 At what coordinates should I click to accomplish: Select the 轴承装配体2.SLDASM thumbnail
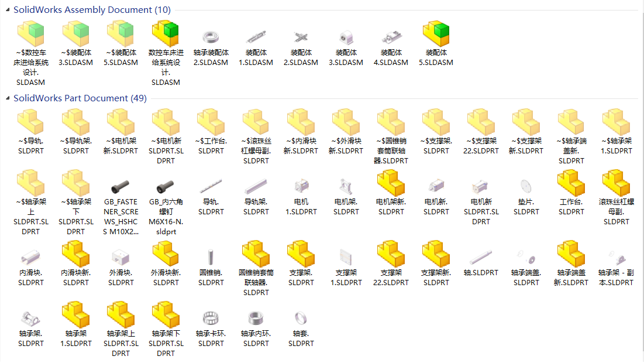[x=211, y=37]
